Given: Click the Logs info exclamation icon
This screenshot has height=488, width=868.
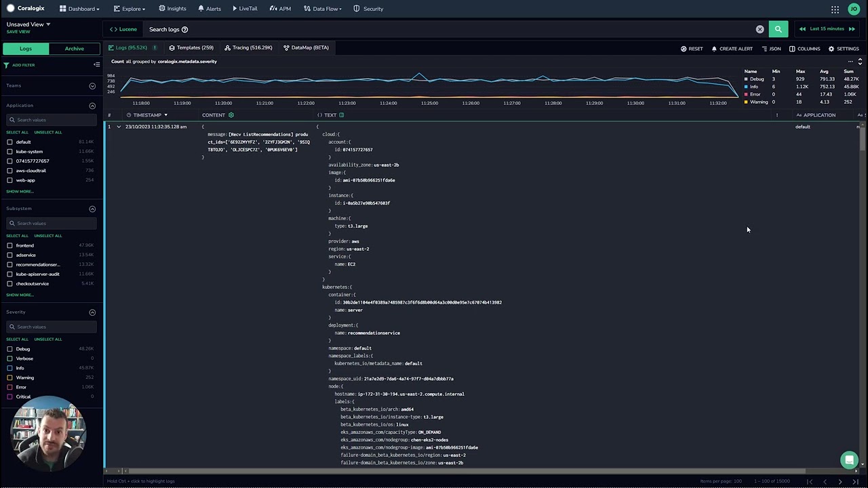Looking at the screenshot, I should pos(155,47).
